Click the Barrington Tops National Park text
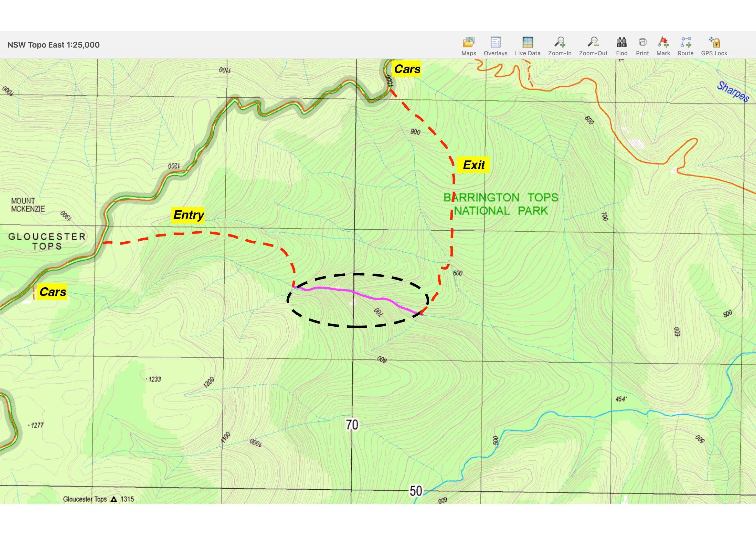 click(500, 204)
